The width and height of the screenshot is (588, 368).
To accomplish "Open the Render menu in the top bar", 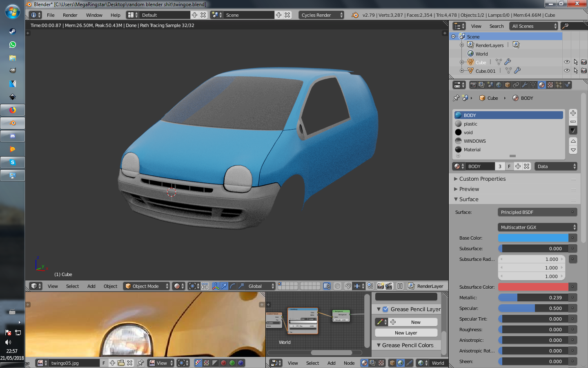I will 70,15.
